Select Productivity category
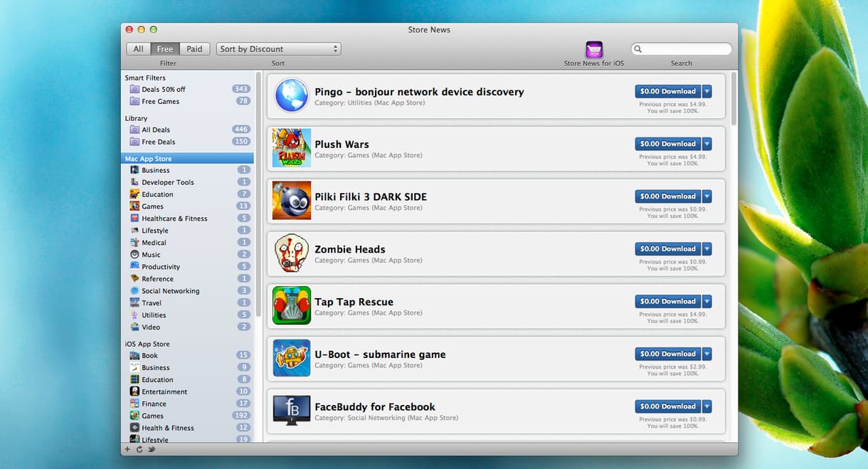This screenshot has width=868, height=469. tap(186, 267)
